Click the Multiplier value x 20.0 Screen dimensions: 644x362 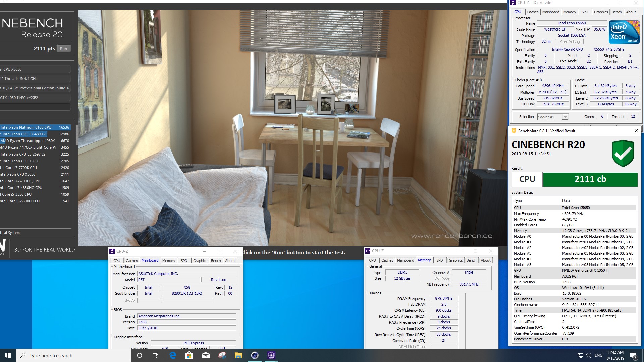553,92
